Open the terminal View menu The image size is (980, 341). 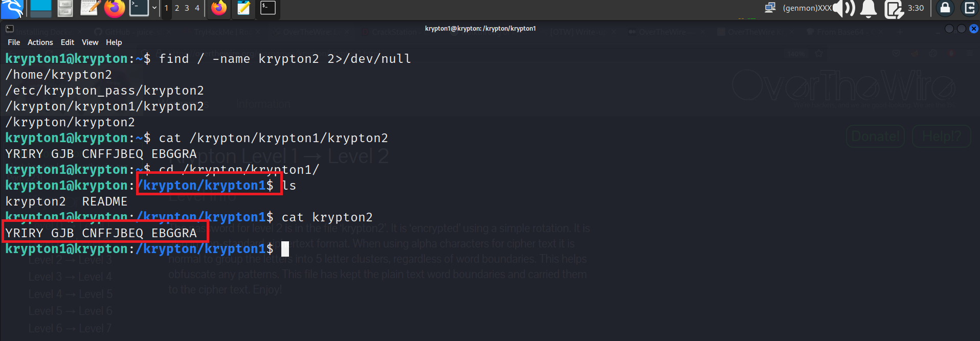[x=90, y=42]
